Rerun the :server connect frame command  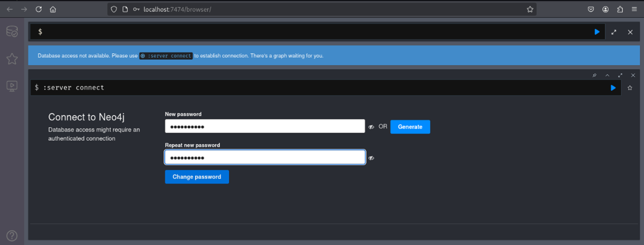tap(613, 88)
